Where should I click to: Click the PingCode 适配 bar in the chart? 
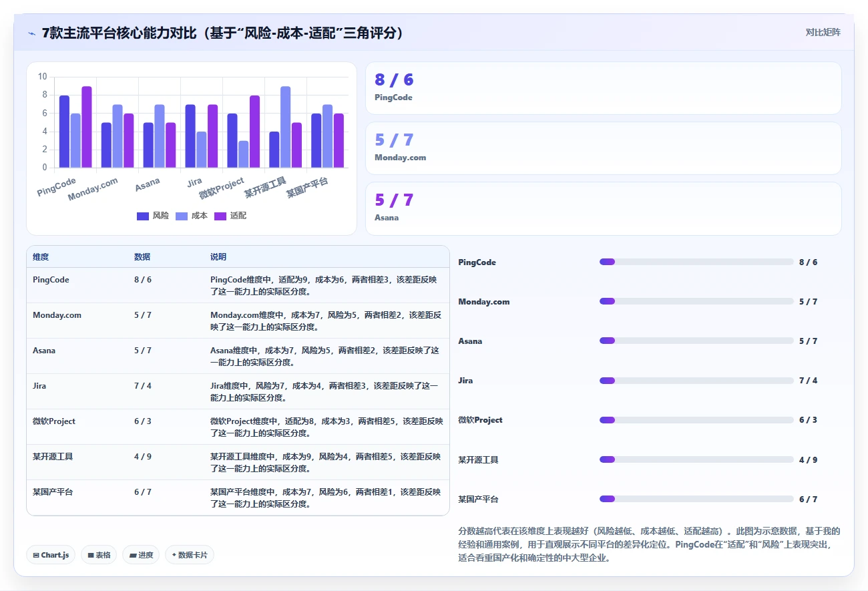pos(87,127)
